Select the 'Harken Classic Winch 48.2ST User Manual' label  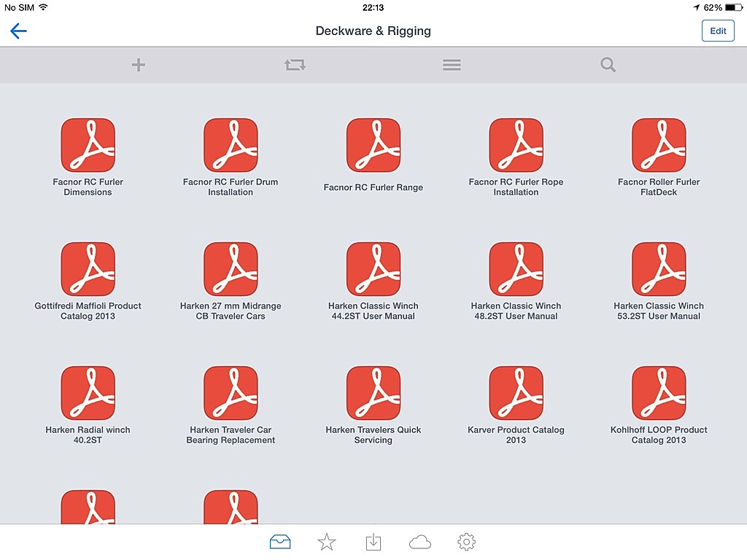[516, 311]
